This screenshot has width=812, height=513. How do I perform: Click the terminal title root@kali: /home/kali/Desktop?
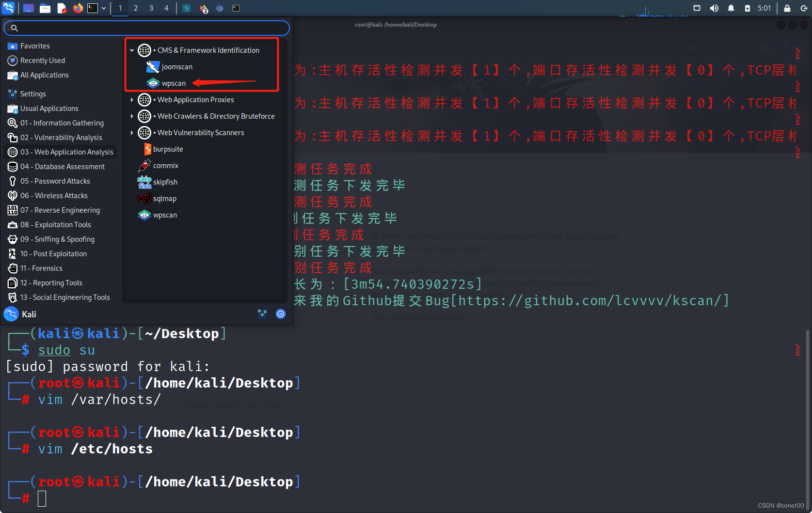(x=396, y=25)
